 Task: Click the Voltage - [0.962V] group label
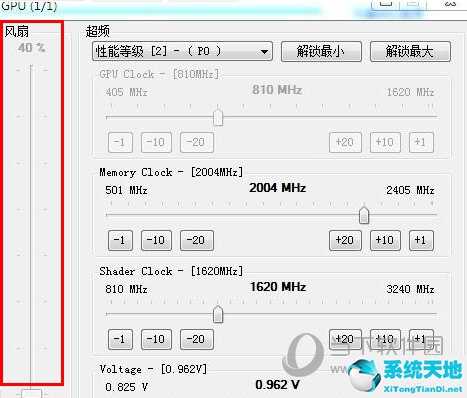(x=153, y=369)
